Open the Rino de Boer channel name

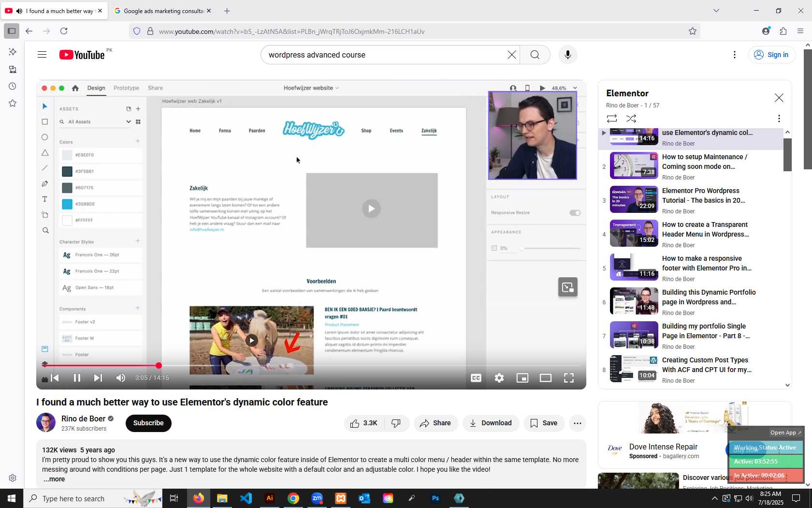[x=83, y=418]
